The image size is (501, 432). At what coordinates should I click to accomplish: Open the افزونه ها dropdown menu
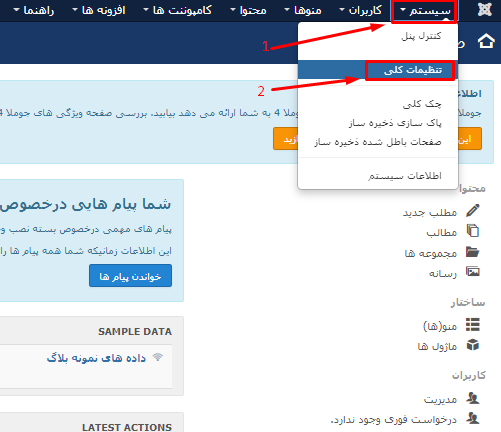point(99,11)
